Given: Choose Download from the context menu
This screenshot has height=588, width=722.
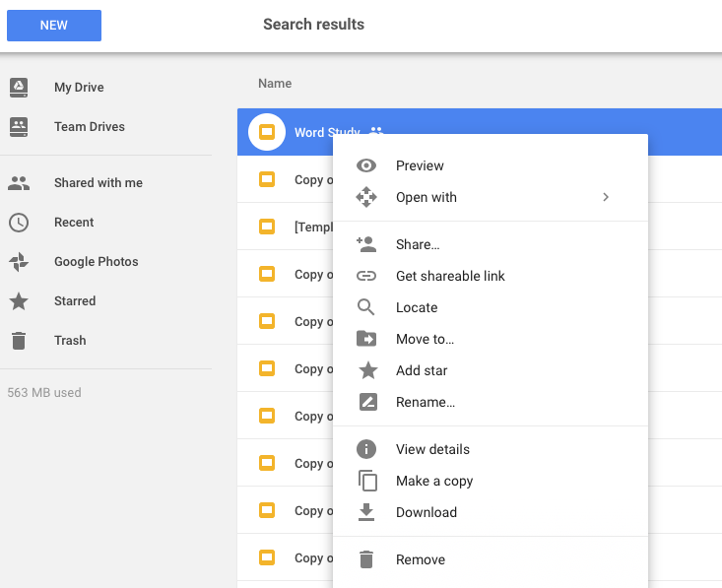Looking at the screenshot, I should (426, 512).
